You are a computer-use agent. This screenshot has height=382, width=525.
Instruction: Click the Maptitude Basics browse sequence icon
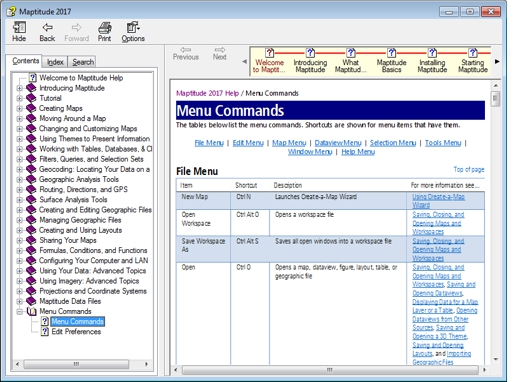[391, 53]
